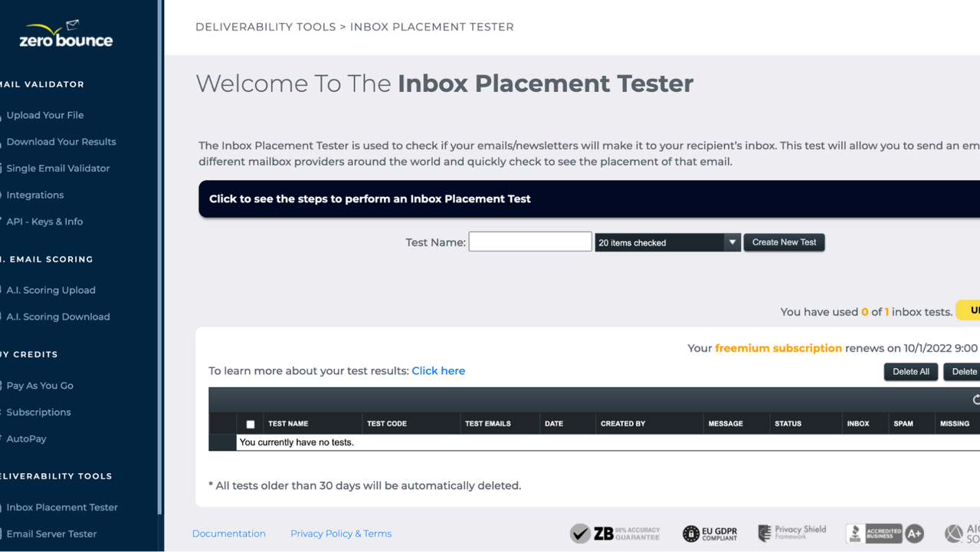Focus the Test Name input field
This screenshot has width=980, height=552.
530,242
